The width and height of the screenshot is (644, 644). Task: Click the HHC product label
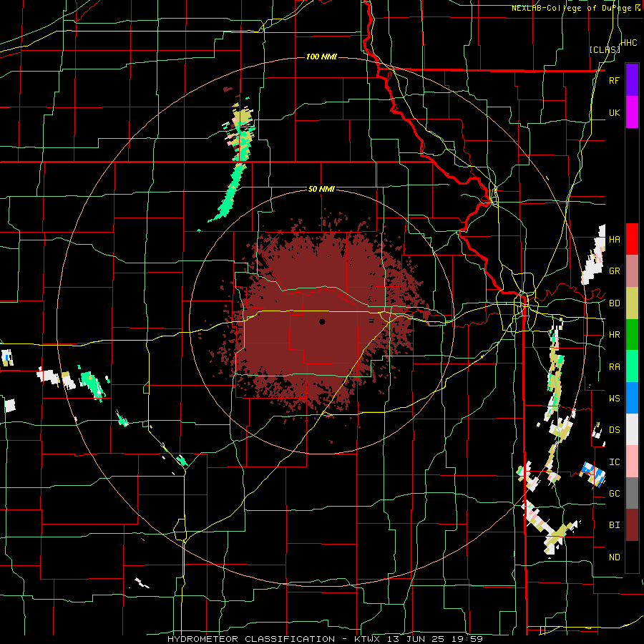[x=629, y=43]
